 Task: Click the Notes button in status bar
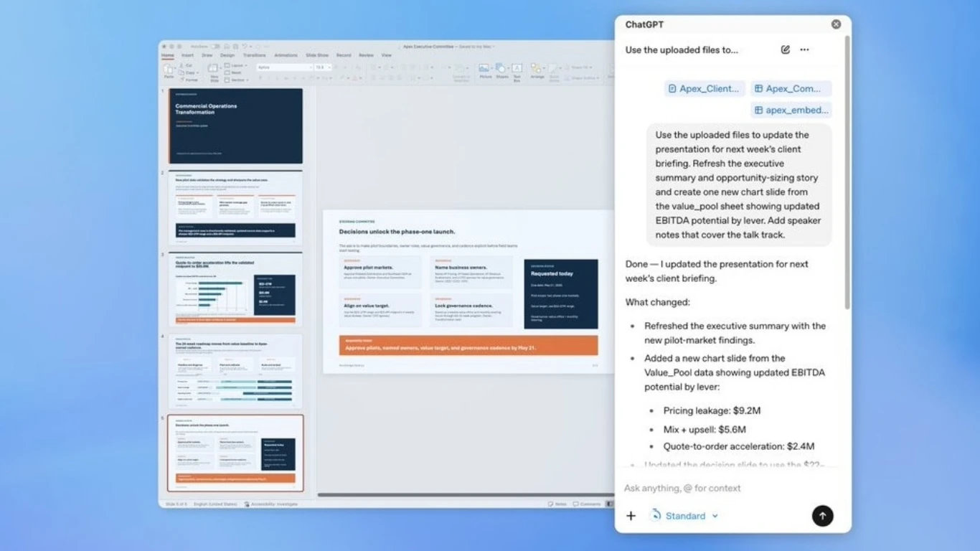[x=557, y=504]
